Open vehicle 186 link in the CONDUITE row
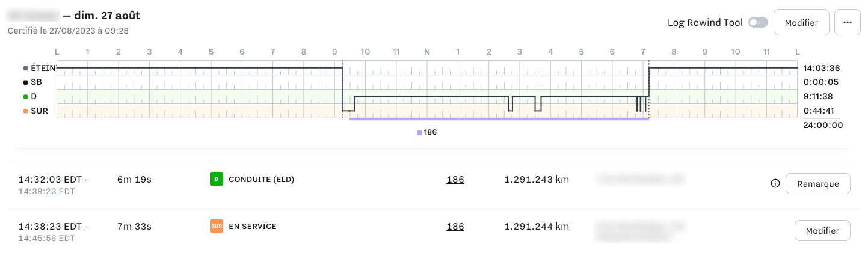Screen dimensions: 868x253 click(x=455, y=179)
